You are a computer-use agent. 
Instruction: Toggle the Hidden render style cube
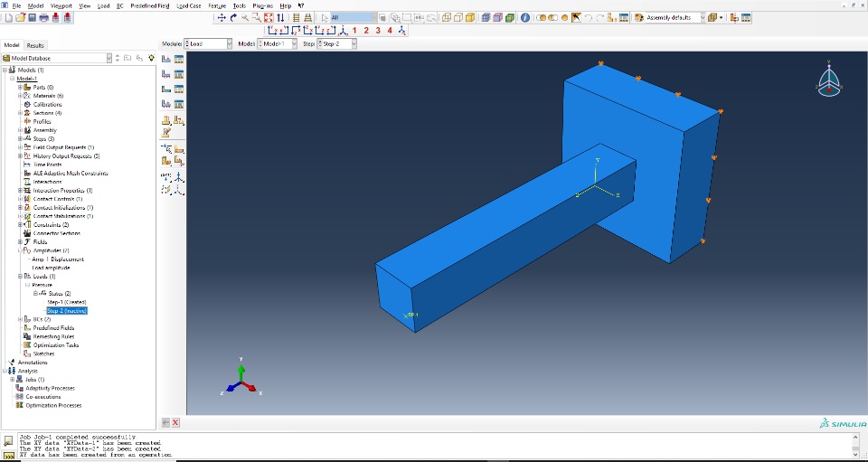[x=458, y=18]
